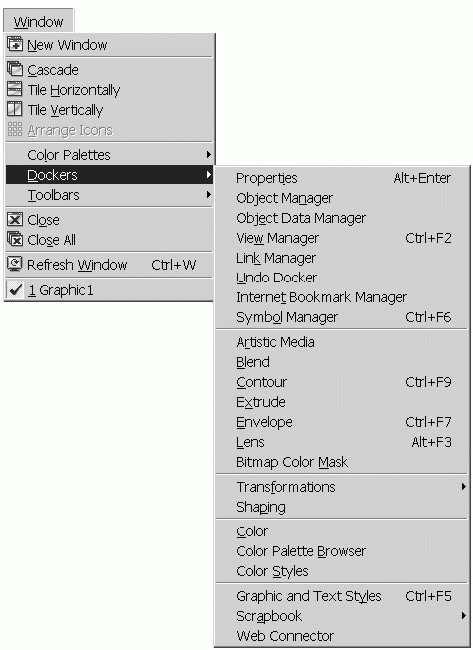The image size is (473, 650).
Task: Click the Close All icon
Action: [15, 239]
